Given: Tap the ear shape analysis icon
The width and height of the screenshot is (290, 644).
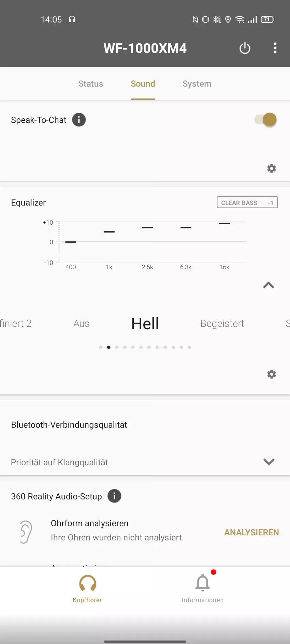Looking at the screenshot, I should click(x=26, y=531).
